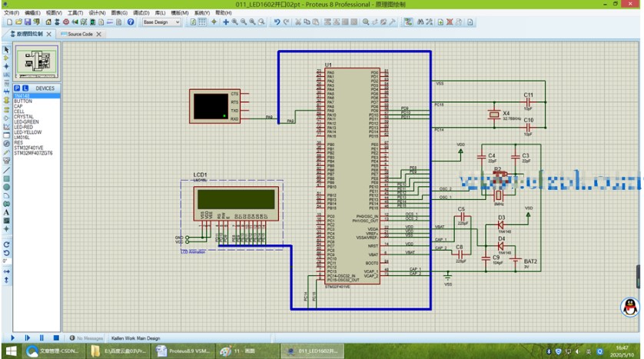Mirror the component horizontally (X-Mirror)

tap(6, 271)
